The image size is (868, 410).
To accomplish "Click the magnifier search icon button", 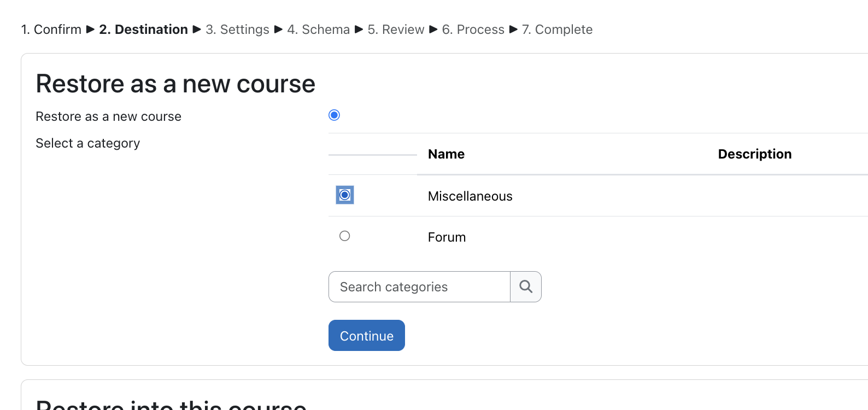I will pos(526,286).
